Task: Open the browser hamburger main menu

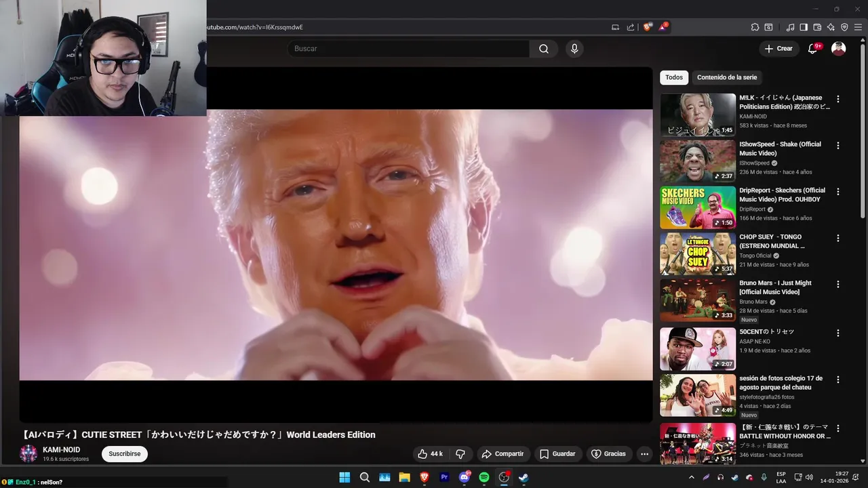Action: tap(859, 27)
